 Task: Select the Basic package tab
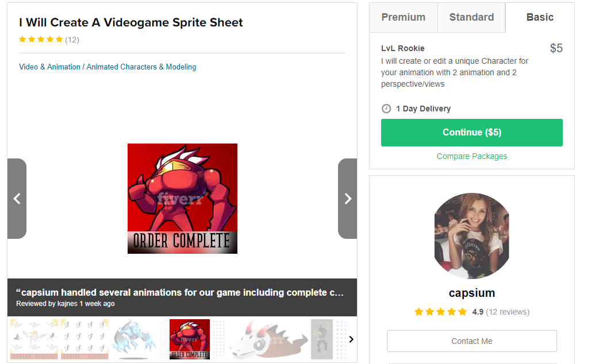[540, 17]
